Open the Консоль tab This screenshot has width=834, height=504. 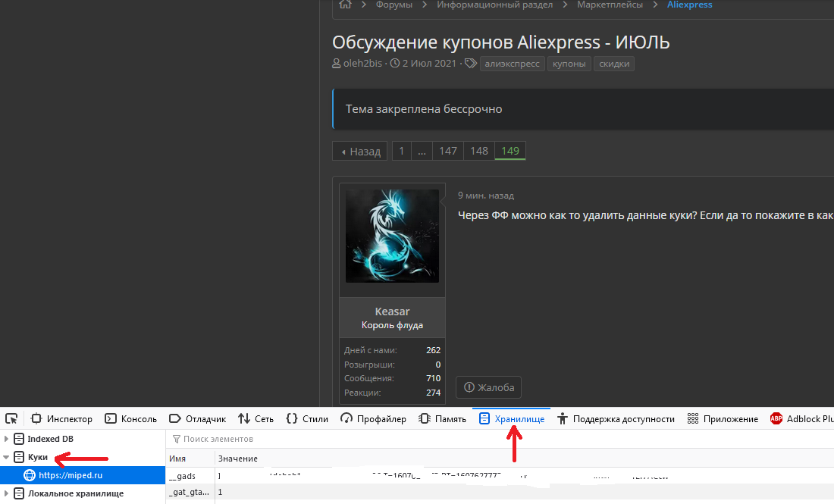click(131, 418)
